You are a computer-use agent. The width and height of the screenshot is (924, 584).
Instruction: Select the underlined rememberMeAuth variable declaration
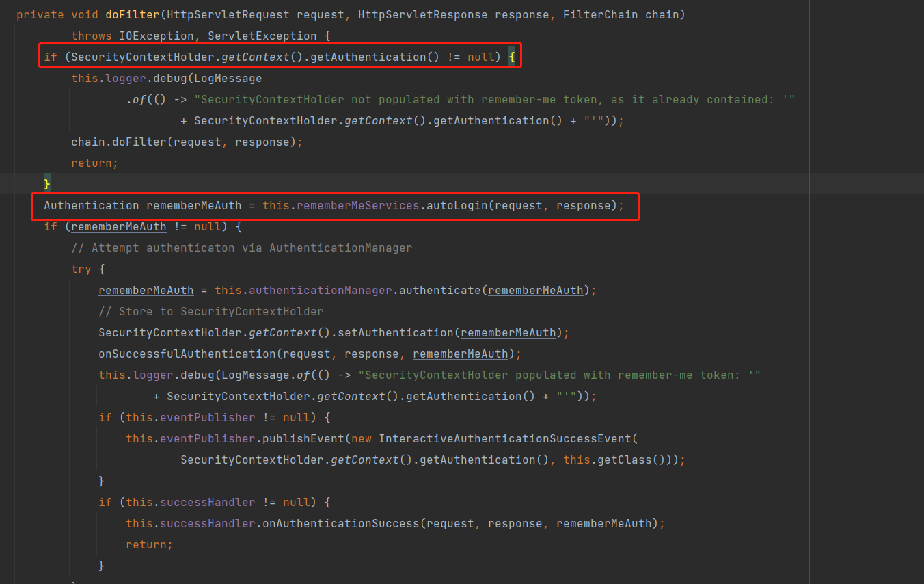click(x=193, y=205)
